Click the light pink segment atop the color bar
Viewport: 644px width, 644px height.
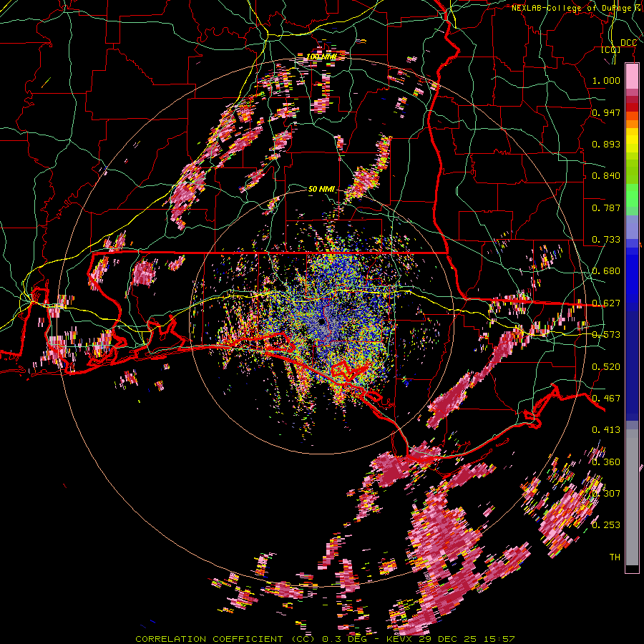[632, 76]
